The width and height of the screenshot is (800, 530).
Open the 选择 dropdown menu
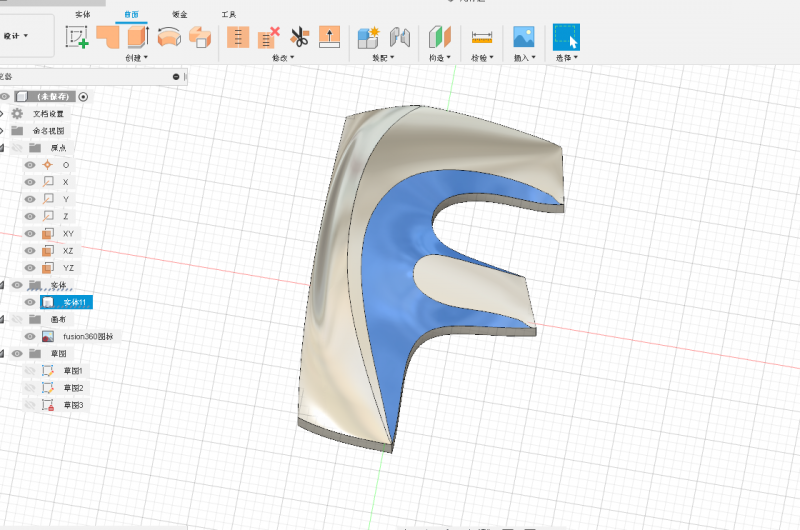[x=567, y=58]
